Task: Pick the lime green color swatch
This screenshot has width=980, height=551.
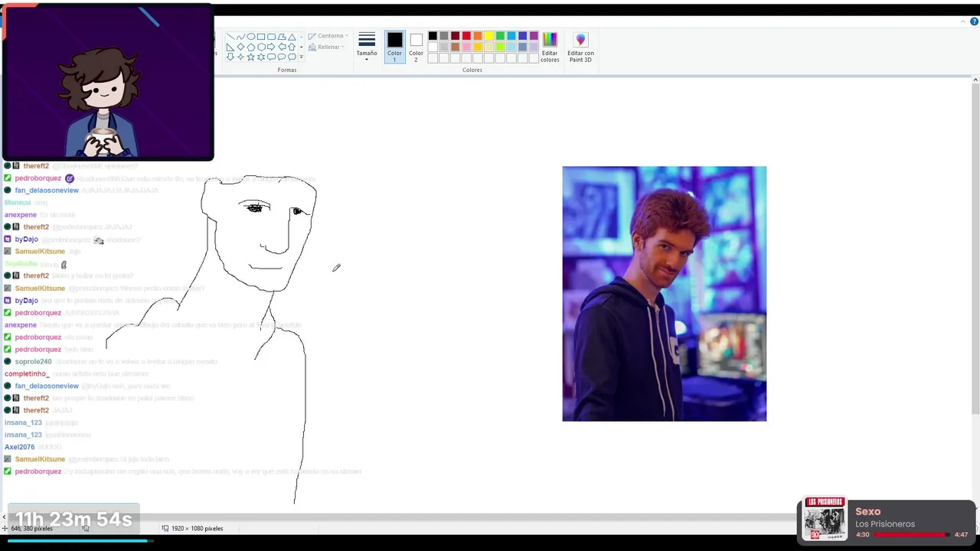Action: 500,47
